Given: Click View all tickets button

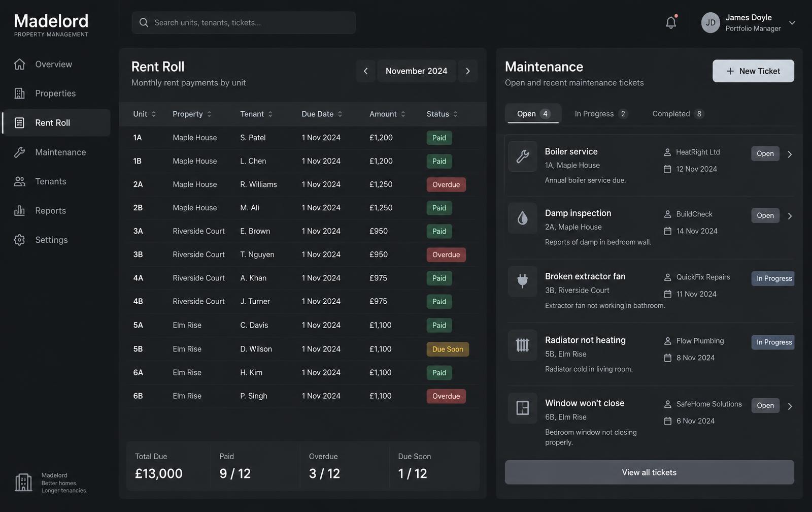Looking at the screenshot, I should click(650, 472).
